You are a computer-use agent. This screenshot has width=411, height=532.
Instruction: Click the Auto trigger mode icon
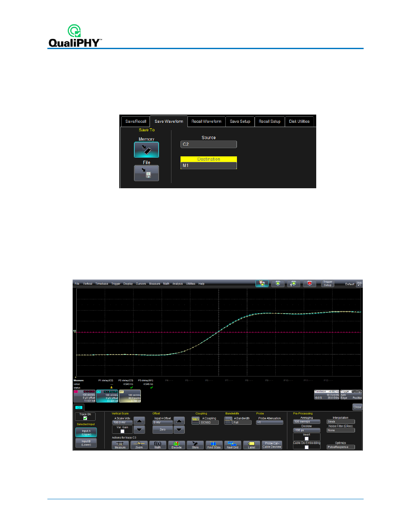[262, 283]
